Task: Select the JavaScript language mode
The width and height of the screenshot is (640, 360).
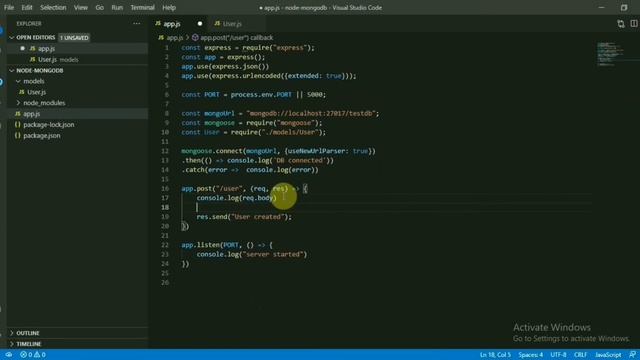Action: click(608, 355)
